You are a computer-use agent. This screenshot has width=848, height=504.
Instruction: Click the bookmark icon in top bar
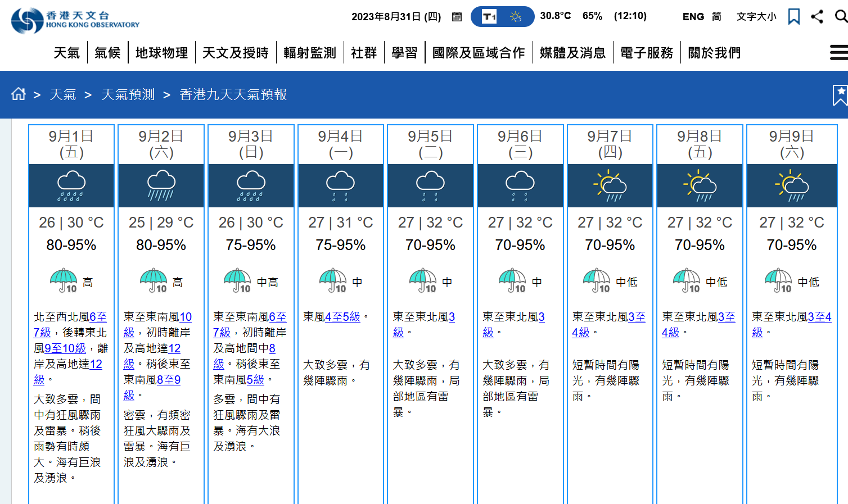point(793,16)
